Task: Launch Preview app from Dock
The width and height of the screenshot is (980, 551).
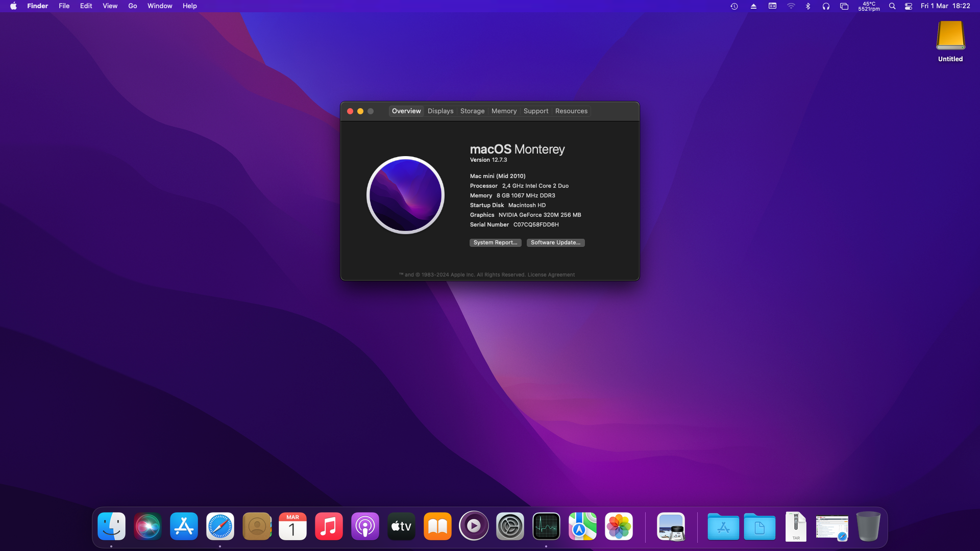Action: click(671, 526)
